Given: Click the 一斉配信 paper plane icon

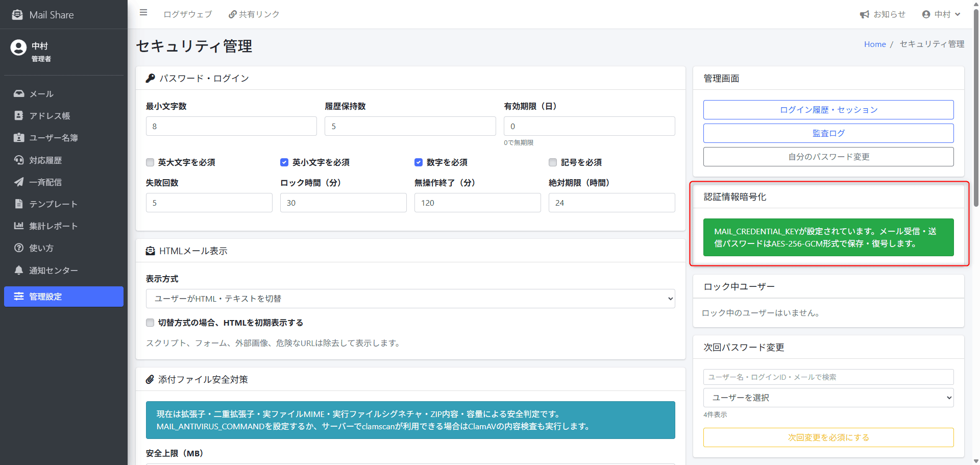Looking at the screenshot, I should coord(19,182).
